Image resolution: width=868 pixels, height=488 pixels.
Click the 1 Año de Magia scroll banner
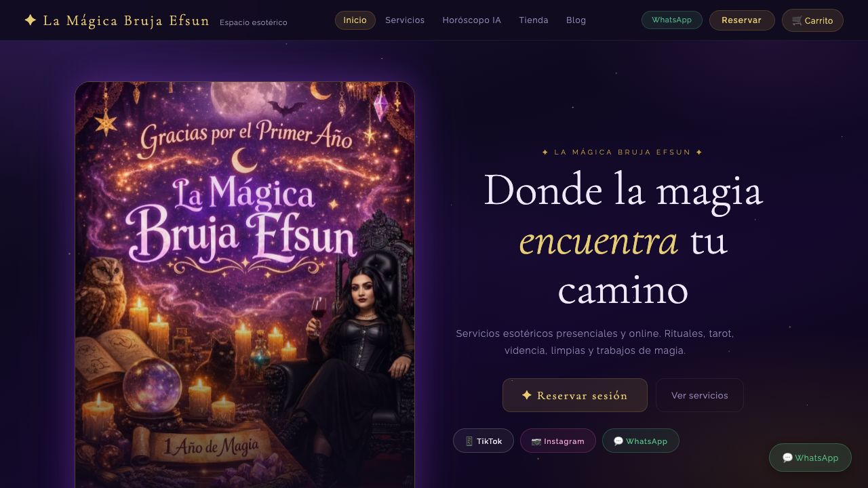211,445
